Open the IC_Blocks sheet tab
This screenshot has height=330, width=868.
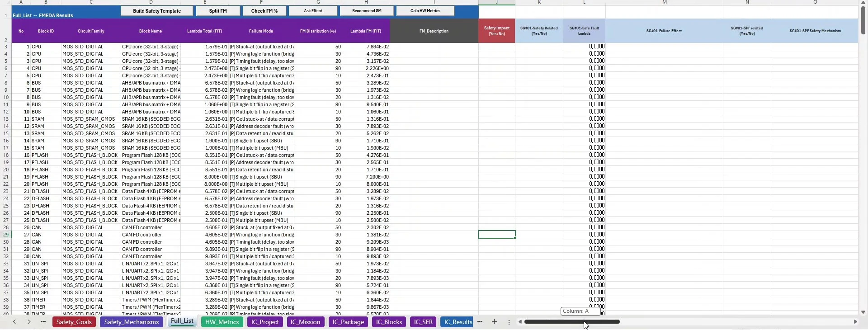pos(389,322)
